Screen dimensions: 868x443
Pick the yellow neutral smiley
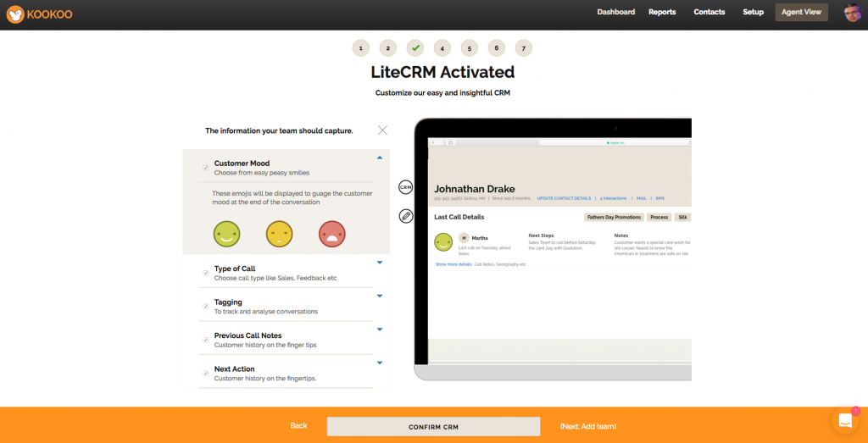(x=280, y=234)
